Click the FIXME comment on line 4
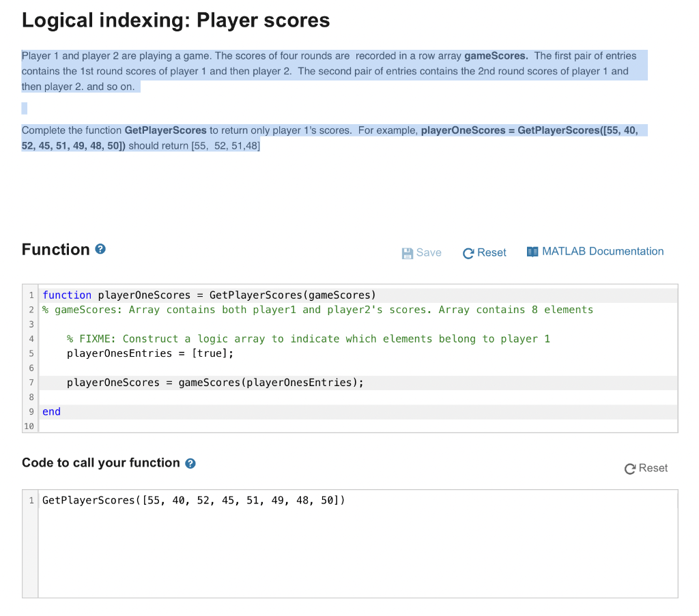Screen dimensions: 699x616 (309, 339)
